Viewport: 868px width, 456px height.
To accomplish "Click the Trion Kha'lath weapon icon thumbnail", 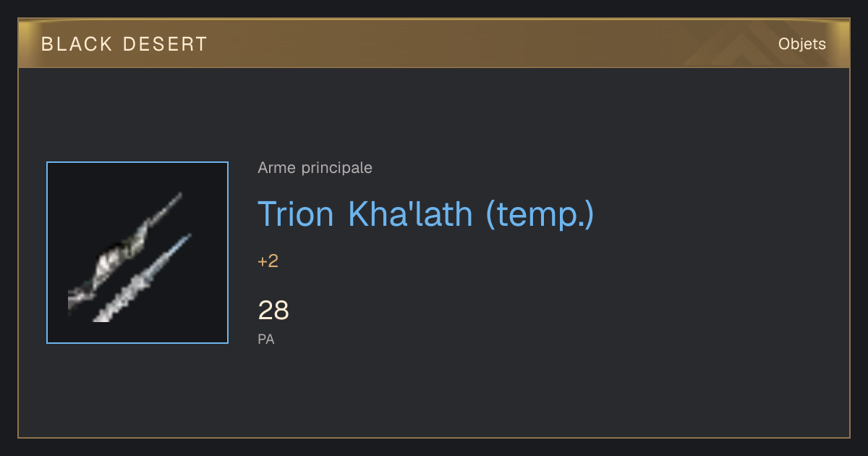I will [x=137, y=253].
